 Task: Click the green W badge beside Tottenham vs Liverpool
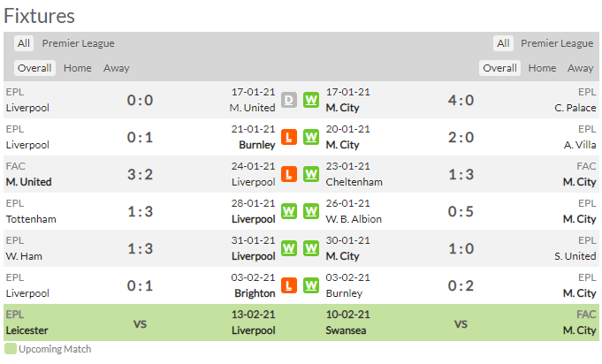coord(289,211)
